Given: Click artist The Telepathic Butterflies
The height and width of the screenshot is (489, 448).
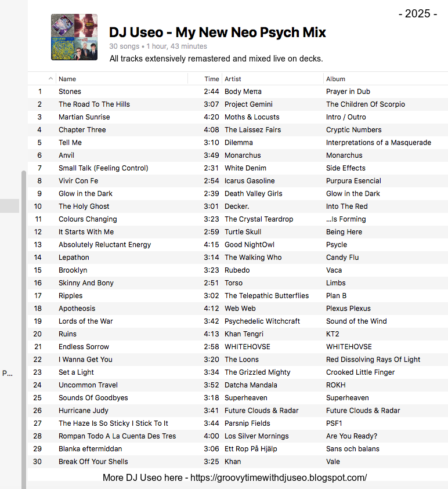Looking at the screenshot, I should pos(266,296).
